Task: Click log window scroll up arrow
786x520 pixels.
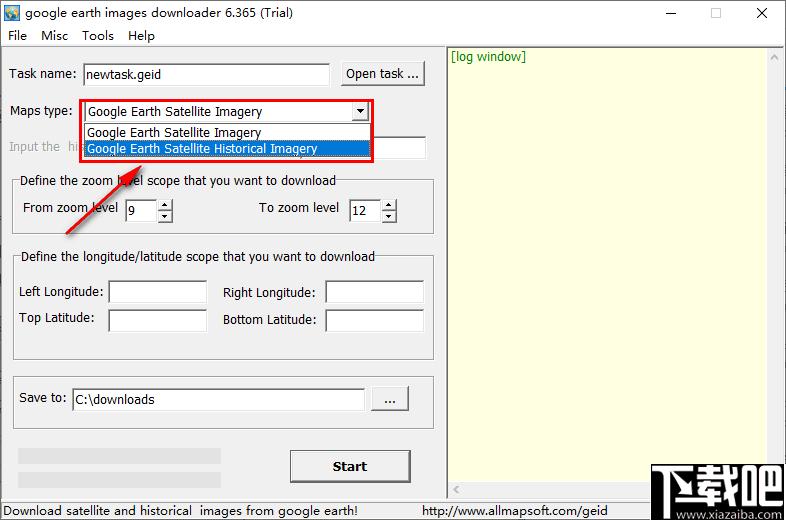Action: (x=774, y=58)
